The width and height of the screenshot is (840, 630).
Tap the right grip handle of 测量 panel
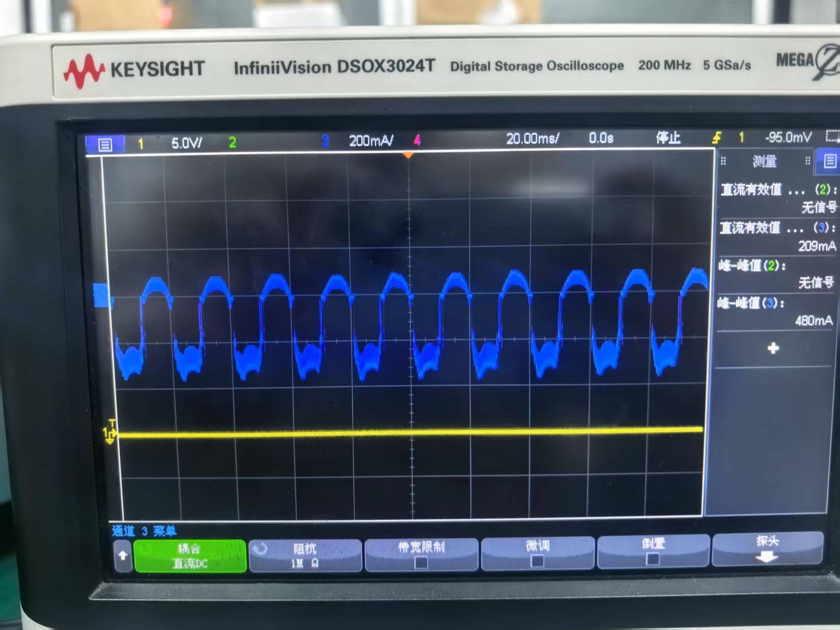tap(808, 161)
